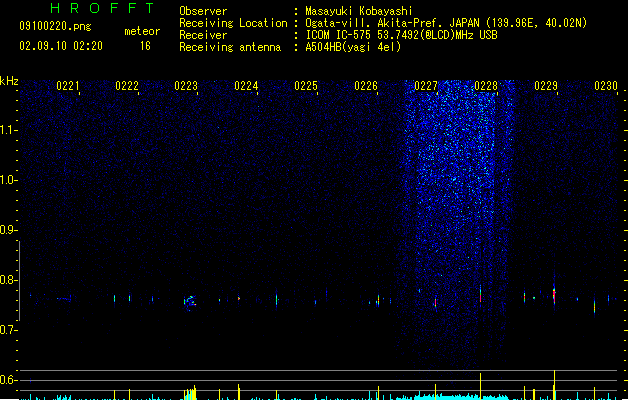Click the 0221 time marker
Image resolution: width=629 pixels, height=400 pixels.
[67, 86]
